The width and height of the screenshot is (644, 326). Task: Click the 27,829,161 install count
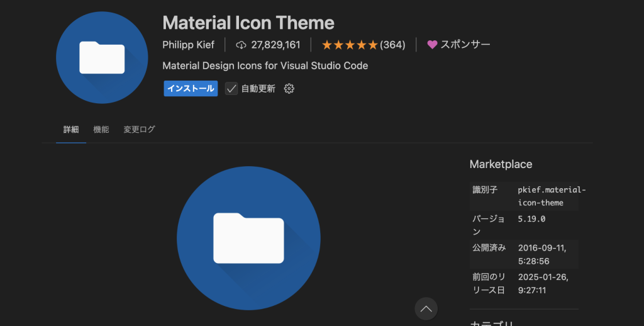click(x=275, y=45)
